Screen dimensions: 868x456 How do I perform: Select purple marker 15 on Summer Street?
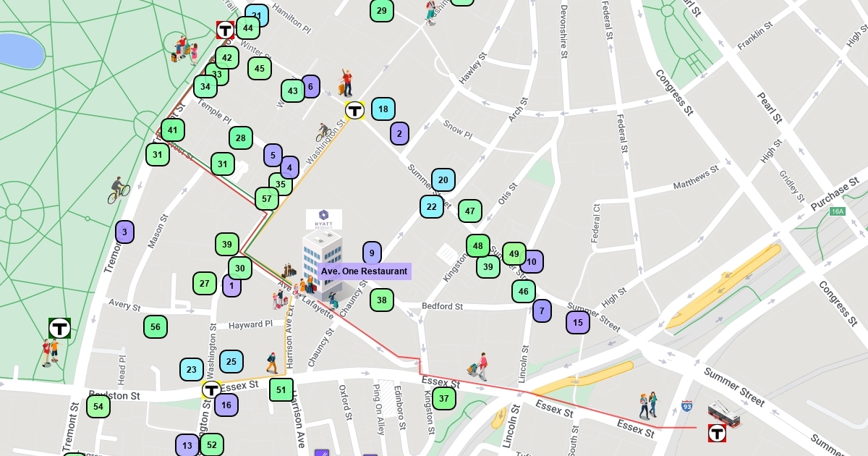pos(577,322)
